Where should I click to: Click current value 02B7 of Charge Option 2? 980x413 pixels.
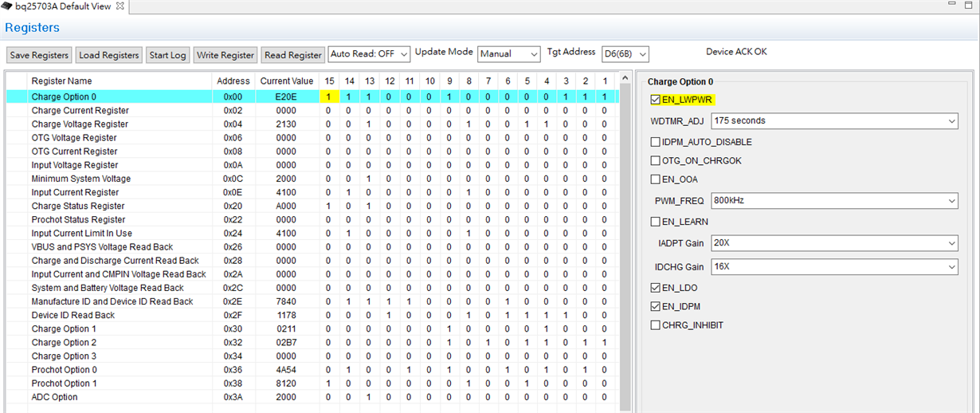click(287, 342)
